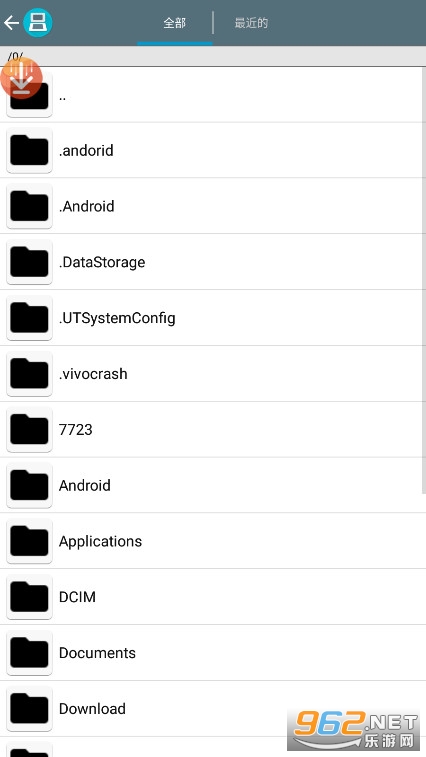Click the DCIM folder icon
Screen dimensions: 426x757
tap(29, 597)
